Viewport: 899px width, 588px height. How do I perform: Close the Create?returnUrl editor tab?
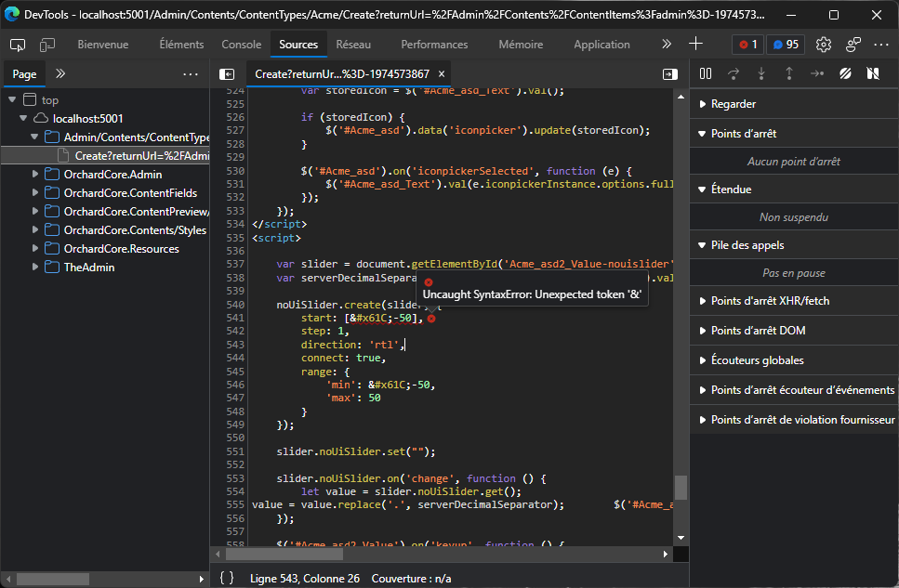coord(443,74)
